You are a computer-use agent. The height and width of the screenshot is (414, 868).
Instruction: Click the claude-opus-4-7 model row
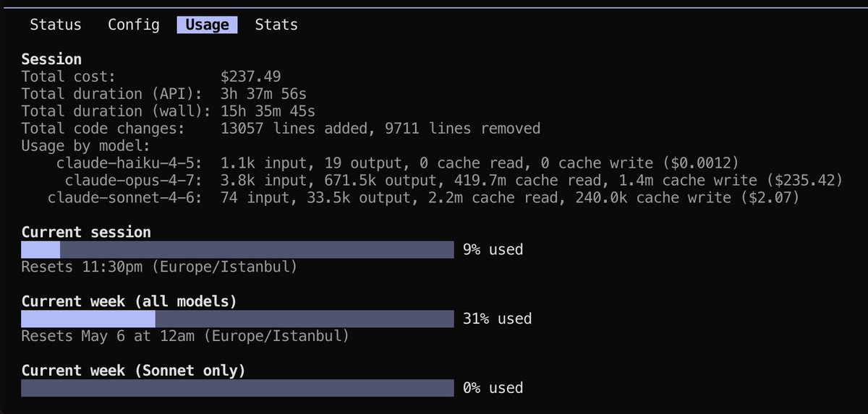click(x=454, y=181)
